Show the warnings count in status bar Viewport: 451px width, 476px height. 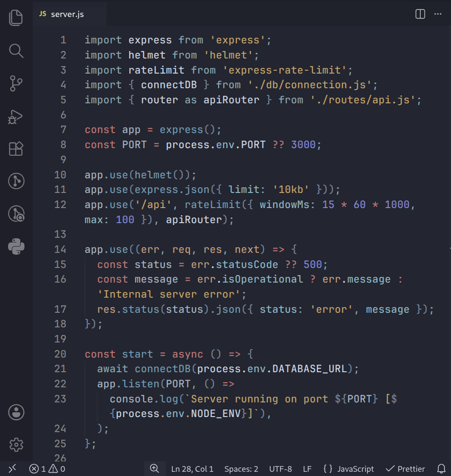[x=57, y=469]
